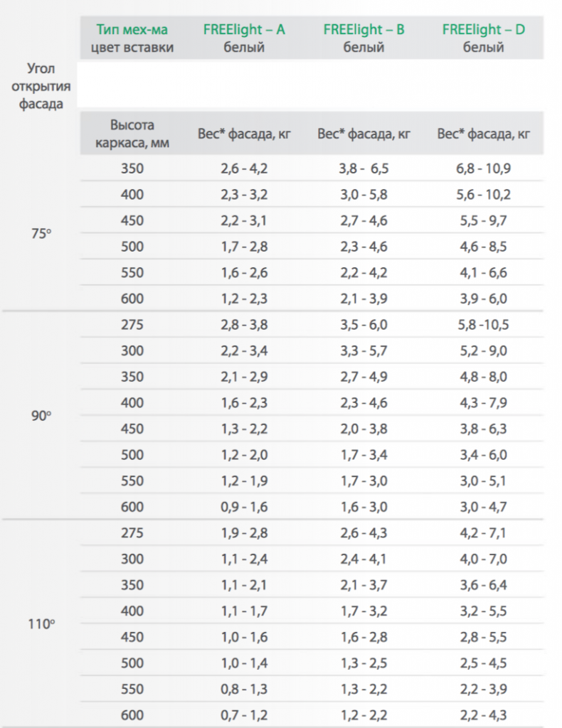
Task: Select the value 2,2 - 4,3 cell
Action: tap(483, 715)
